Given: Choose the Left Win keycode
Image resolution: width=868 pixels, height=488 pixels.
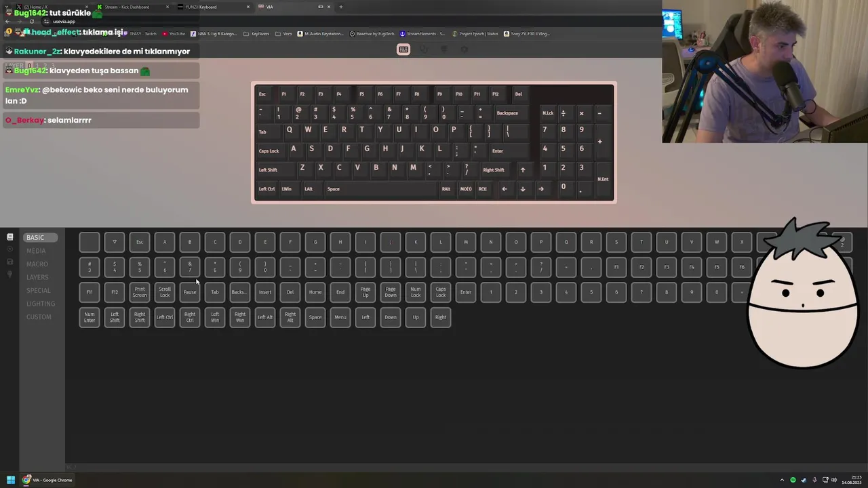Looking at the screenshot, I should (x=215, y=317).
